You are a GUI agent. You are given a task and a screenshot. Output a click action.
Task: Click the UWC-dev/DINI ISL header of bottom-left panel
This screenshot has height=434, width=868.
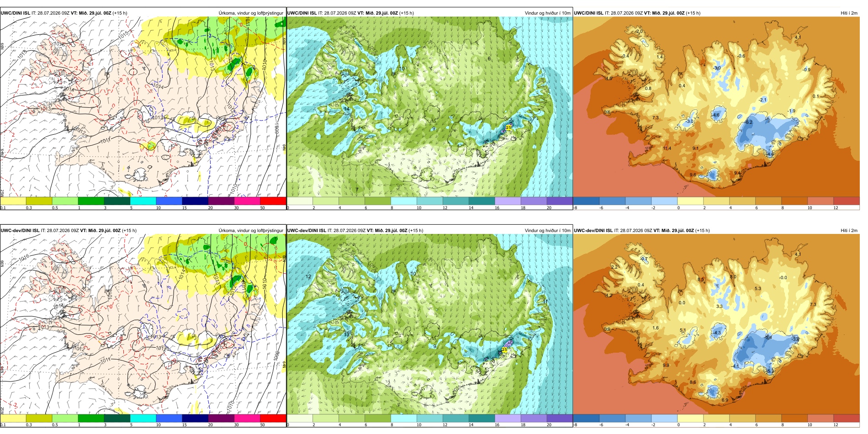[x=20, y=230]
